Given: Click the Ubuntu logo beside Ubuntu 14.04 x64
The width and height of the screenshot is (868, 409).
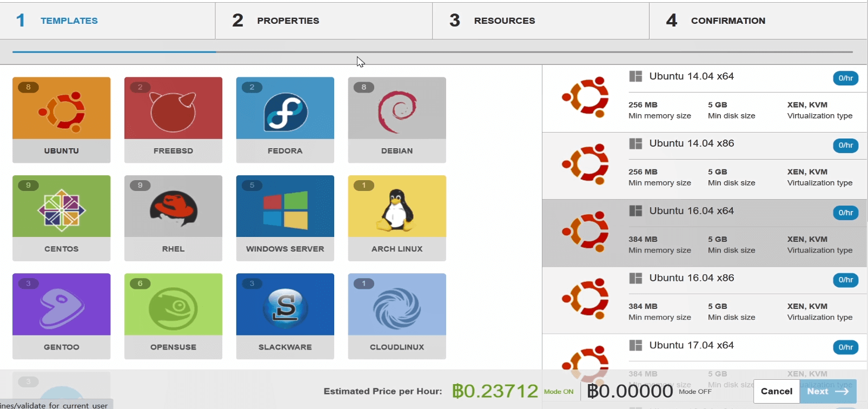Looking at the screenshot, I should pyautogui.click(x=586, y=97).
